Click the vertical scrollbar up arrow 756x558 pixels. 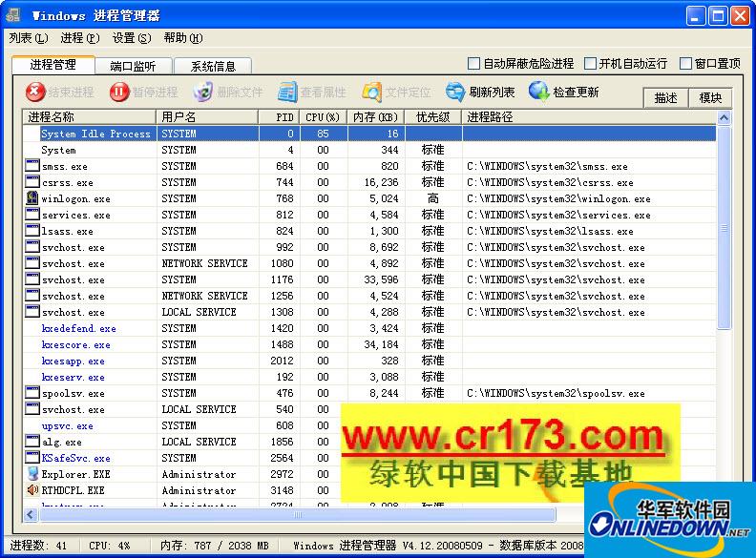(724, 117)
